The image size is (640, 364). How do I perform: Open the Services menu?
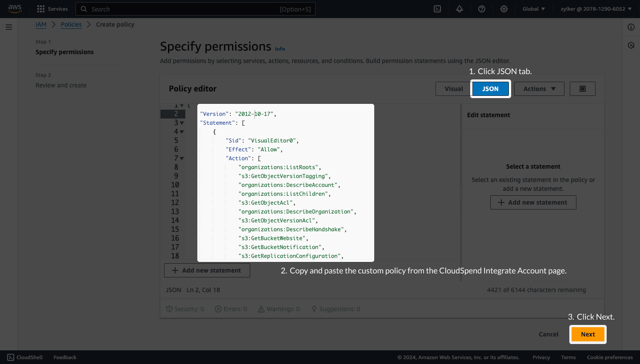tap(52, 9)
